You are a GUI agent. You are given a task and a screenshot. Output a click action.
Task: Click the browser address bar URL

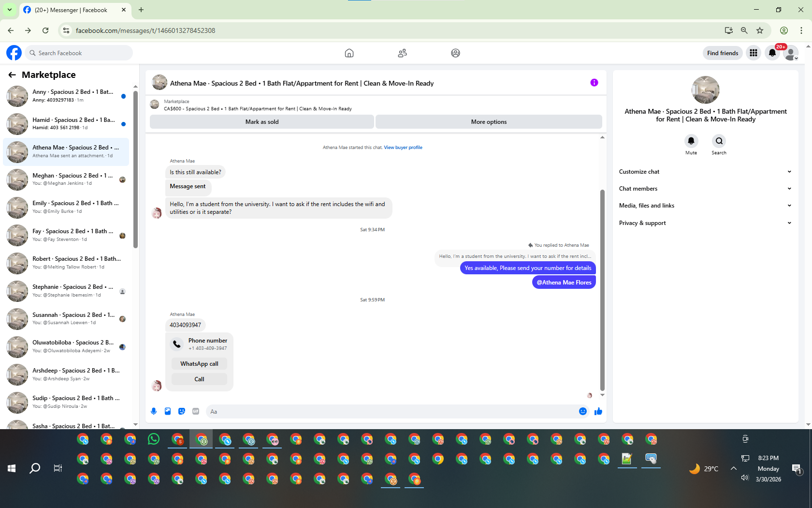145,30
